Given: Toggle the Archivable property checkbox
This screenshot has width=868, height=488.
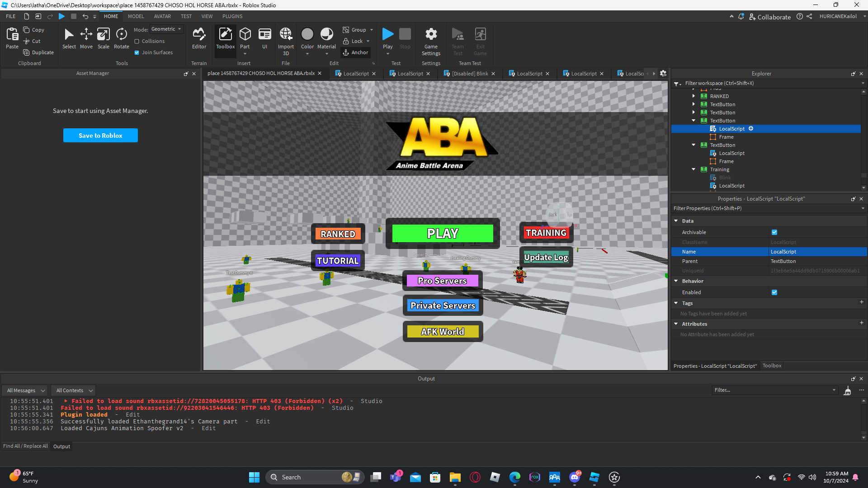Looking at the screenshot, I should [774, 232].
